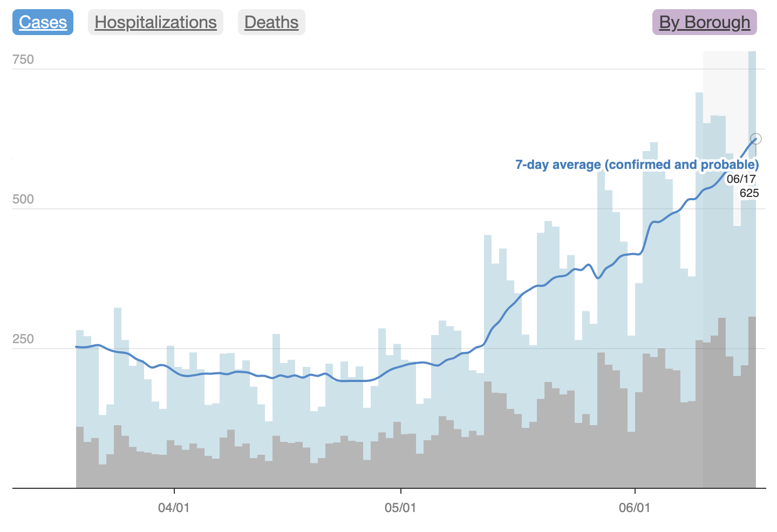Click the By Borough button

point(704,22)
